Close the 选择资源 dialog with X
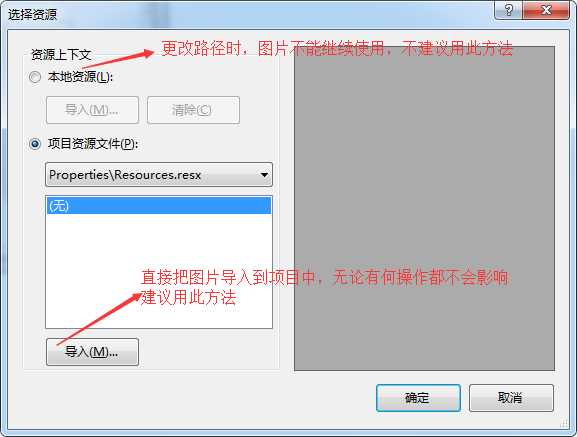 [x=546, y=10]
